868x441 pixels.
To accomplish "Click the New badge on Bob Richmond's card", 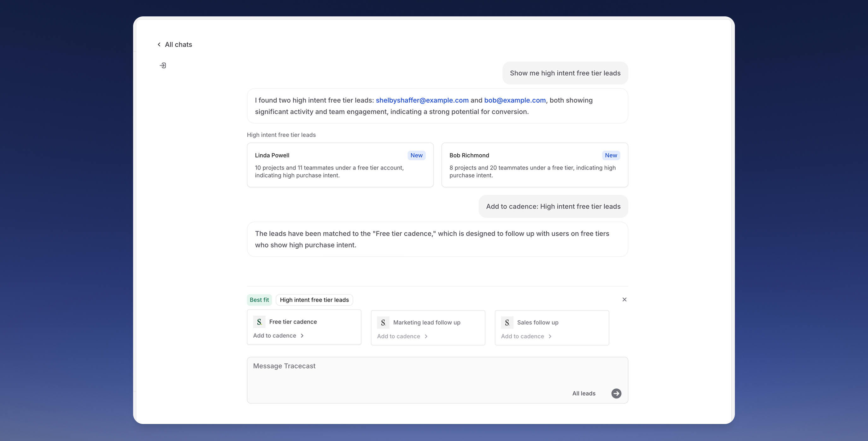I will (611, 155).
